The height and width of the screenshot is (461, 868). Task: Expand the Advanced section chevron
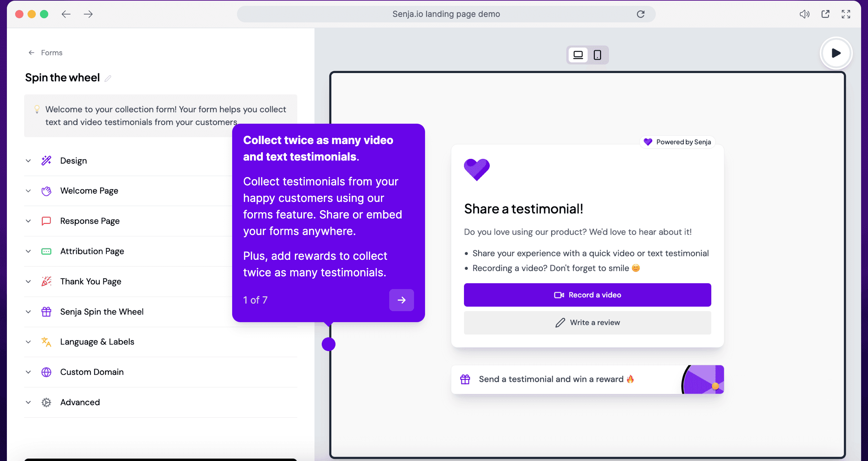pyautogui.click(x=28, y=402)
